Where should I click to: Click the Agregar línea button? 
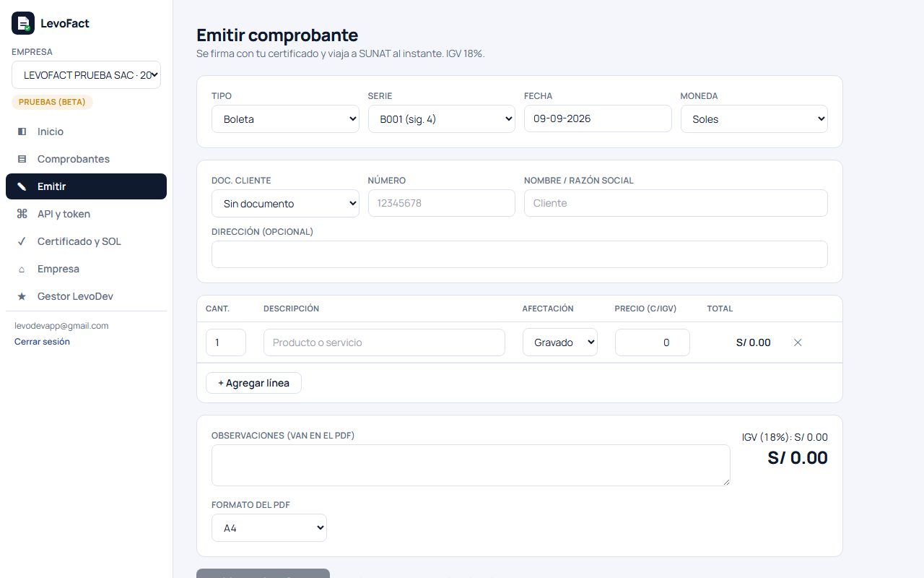pyautogui.click(x=253, y=383)
